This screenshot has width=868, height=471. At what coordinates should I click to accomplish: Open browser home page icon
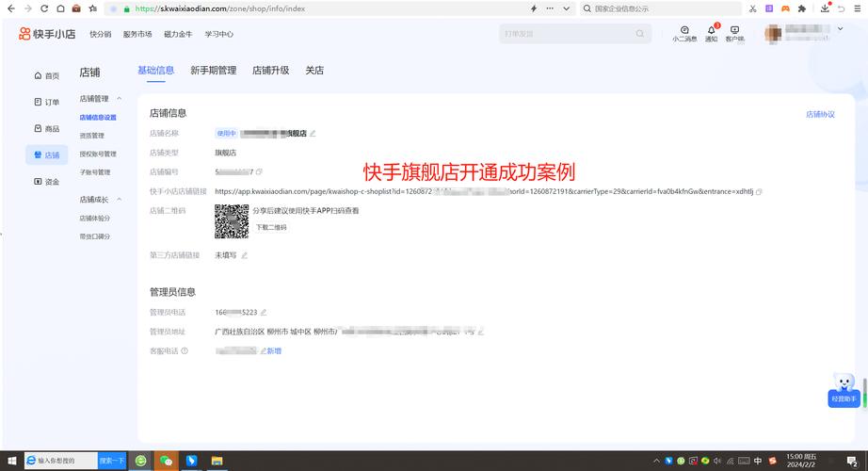(60, 8)
